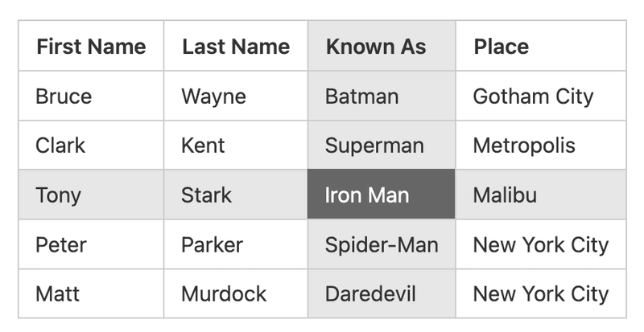Select the Parker cell
Viewport: 644px width, 332px height.
click(x=236, y=244)
